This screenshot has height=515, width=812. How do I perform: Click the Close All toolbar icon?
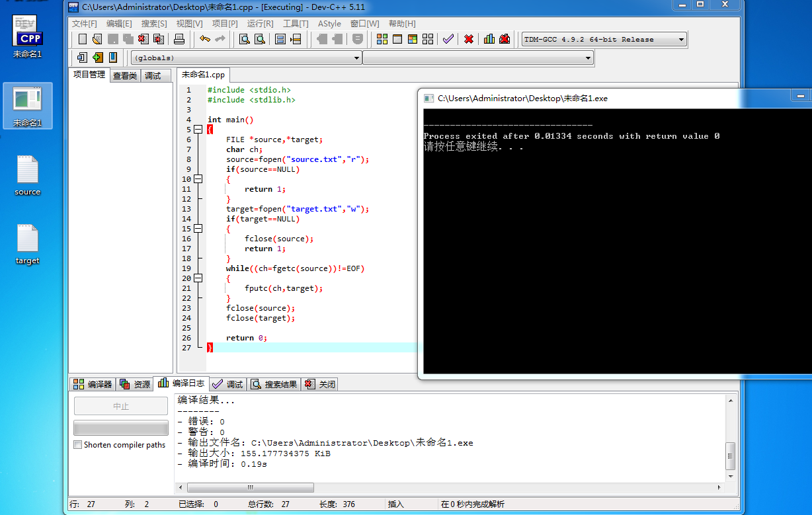[159, 39]
